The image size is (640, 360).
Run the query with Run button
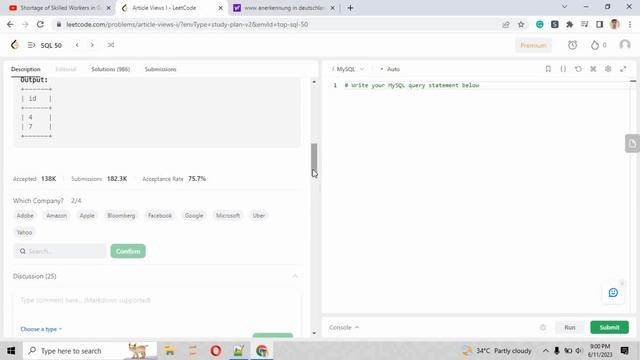click(x=570, y=327)
